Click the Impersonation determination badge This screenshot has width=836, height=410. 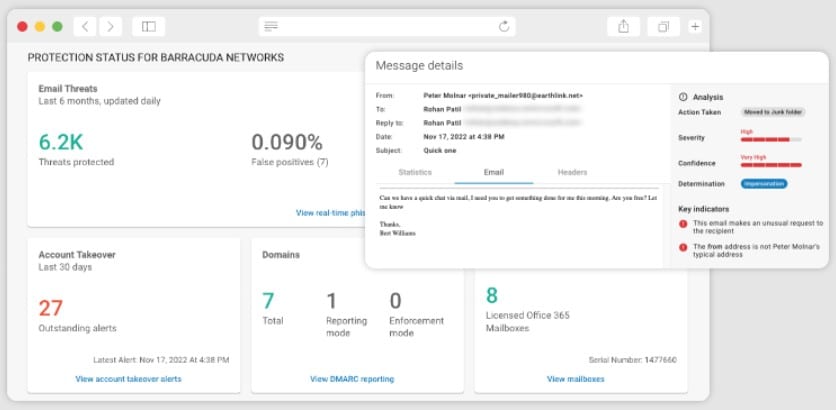point(763,183)
